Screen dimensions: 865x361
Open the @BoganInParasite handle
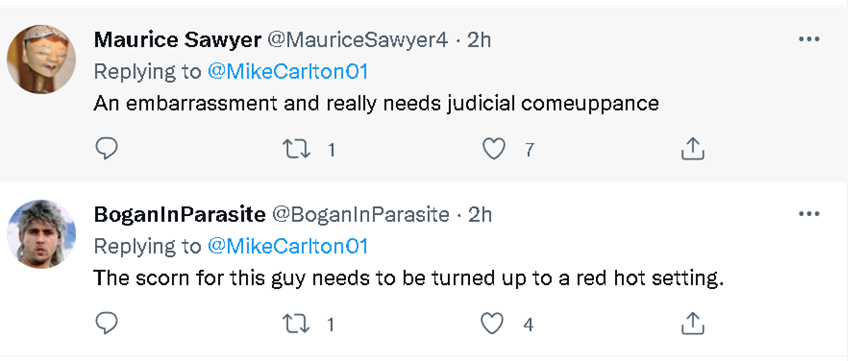click(361, 214)
